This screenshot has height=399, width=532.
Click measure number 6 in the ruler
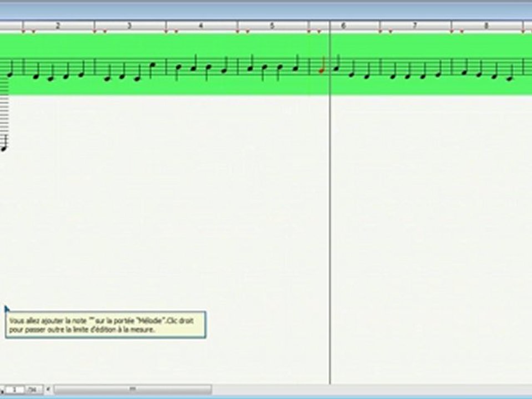pos(344,26)
